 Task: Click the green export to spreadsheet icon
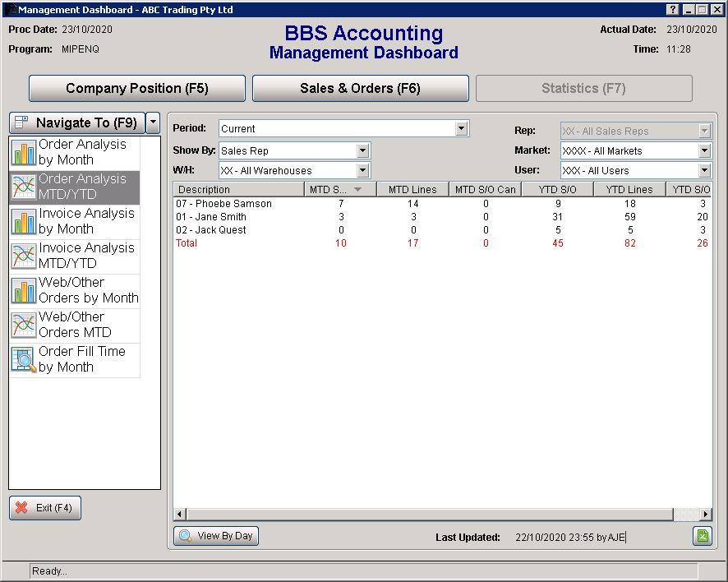(702, 536)
